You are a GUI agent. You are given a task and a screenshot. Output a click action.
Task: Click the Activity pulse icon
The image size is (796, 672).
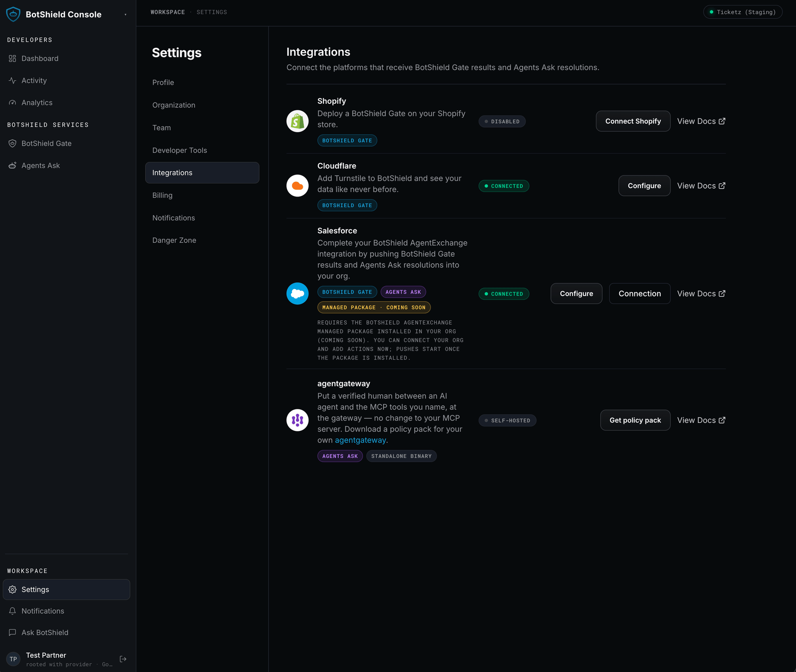[12, 80]
